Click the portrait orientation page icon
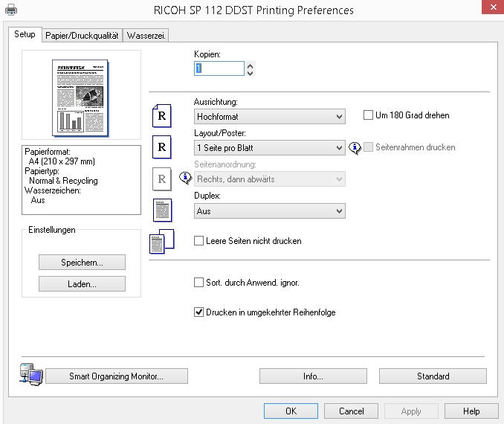This screenshot has height=424, width=504. coord(161,116)
